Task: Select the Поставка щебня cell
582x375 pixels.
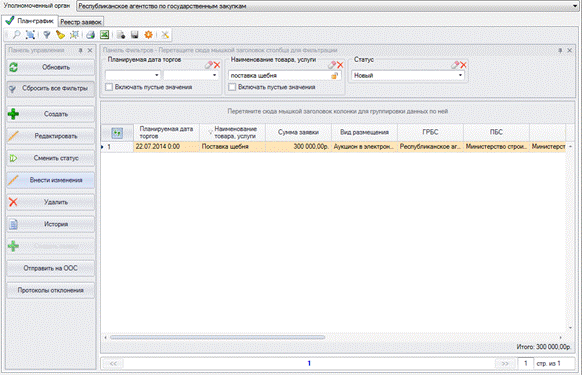Action: point(232,147)
